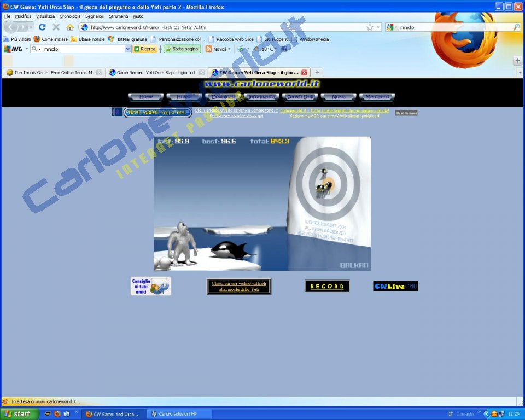Open the Mercatino navigation button

point(377,97)
